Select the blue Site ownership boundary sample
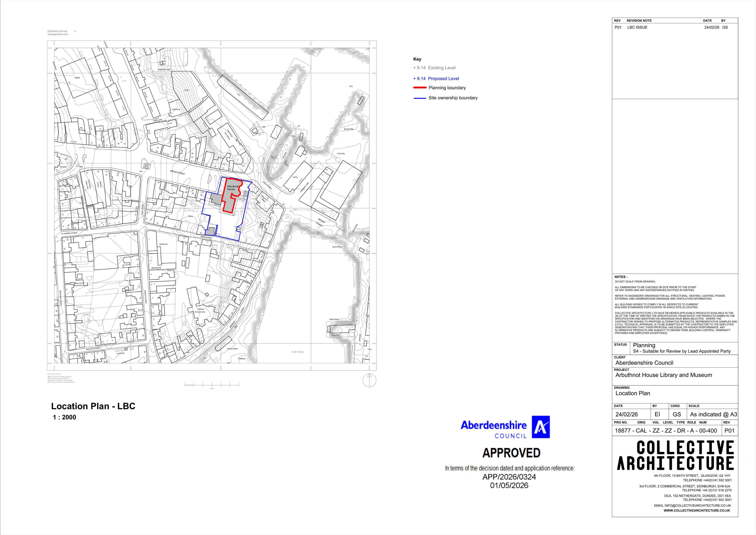 (x=420, y=98)
